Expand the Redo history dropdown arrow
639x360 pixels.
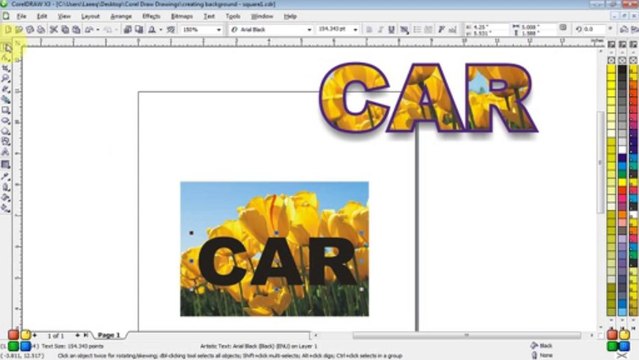pos(117,30)
